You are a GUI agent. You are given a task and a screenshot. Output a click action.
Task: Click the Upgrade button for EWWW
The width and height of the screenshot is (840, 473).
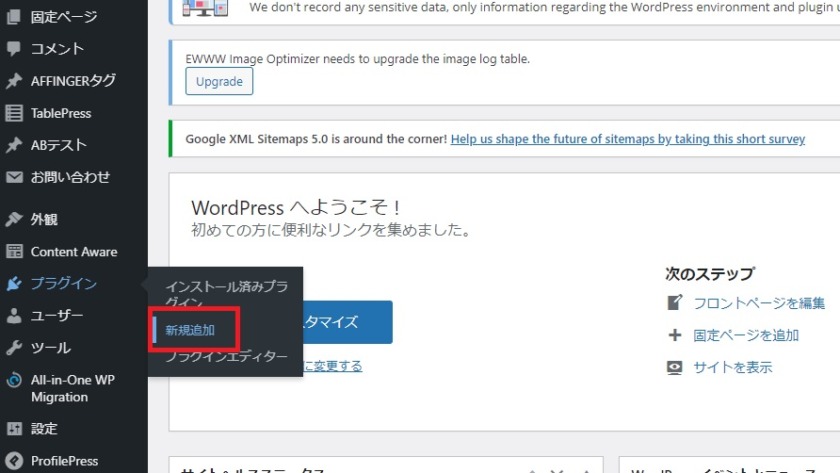pos(219,81)
